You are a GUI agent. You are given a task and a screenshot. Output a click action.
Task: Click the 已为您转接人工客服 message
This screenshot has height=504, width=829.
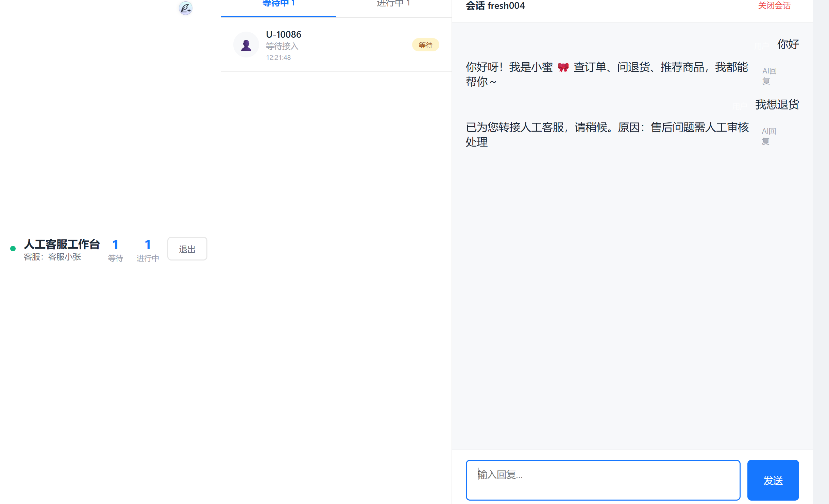[607, 134]
